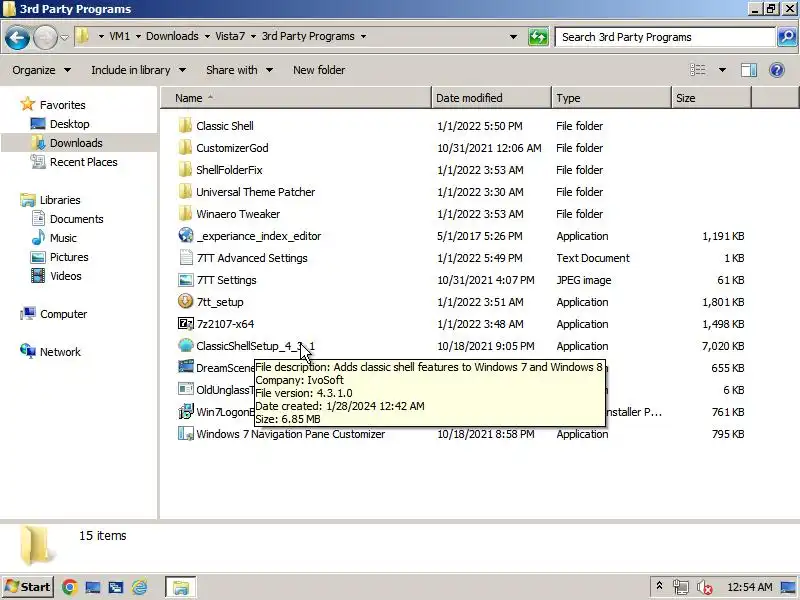Screen dimensions: 800x600
Task: Select Libraries in the navigation pane
Action: coord(60,200)
